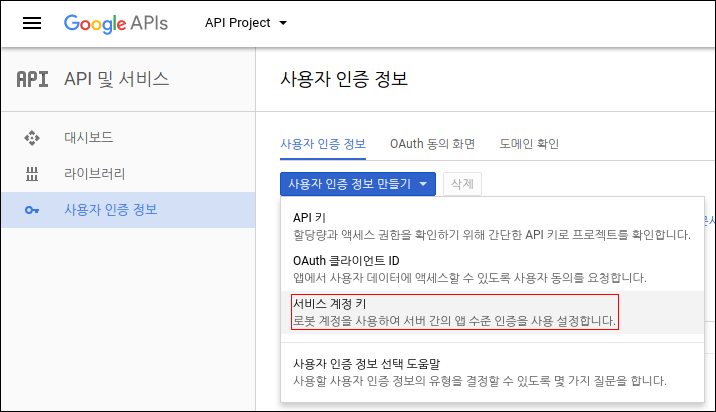The image size is (716, 412).
Task: Switch to the 사용자 인증 정보 tab
Action: point(323,144)
